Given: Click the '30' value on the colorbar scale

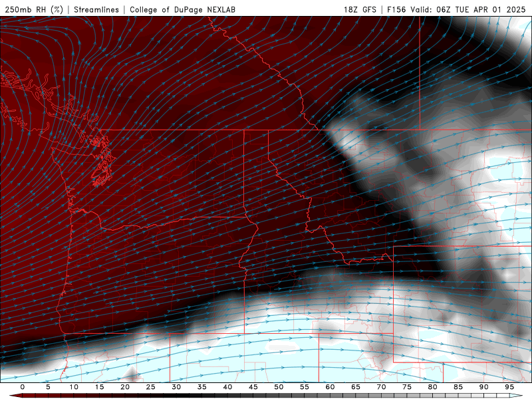Looking at the screenshot, I should pos(176,387).
